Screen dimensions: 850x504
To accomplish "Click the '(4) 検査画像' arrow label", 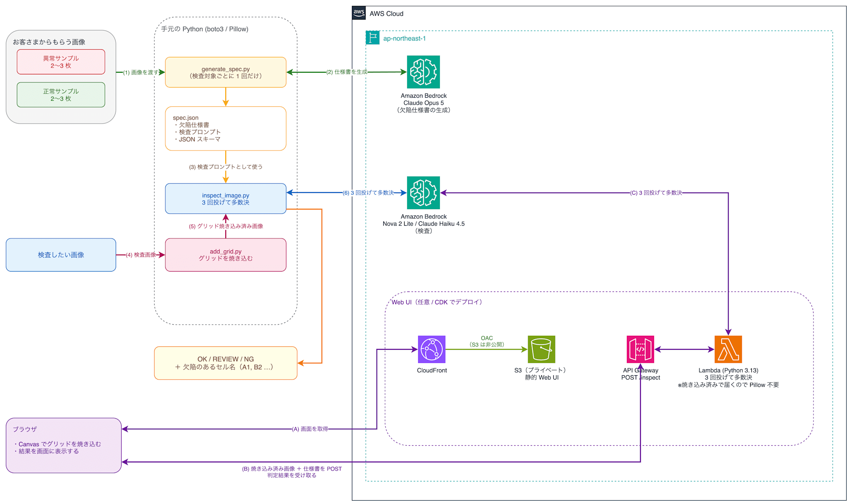I will pyautogui.click(x=141, y=255).
